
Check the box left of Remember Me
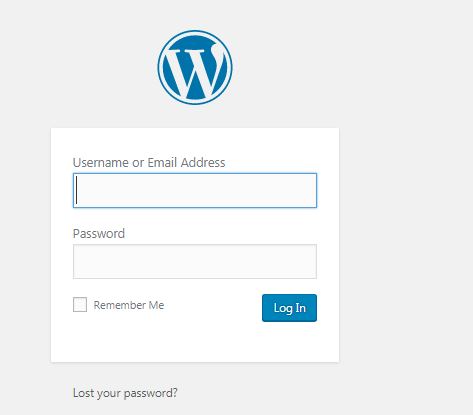[x=80, y=305]
